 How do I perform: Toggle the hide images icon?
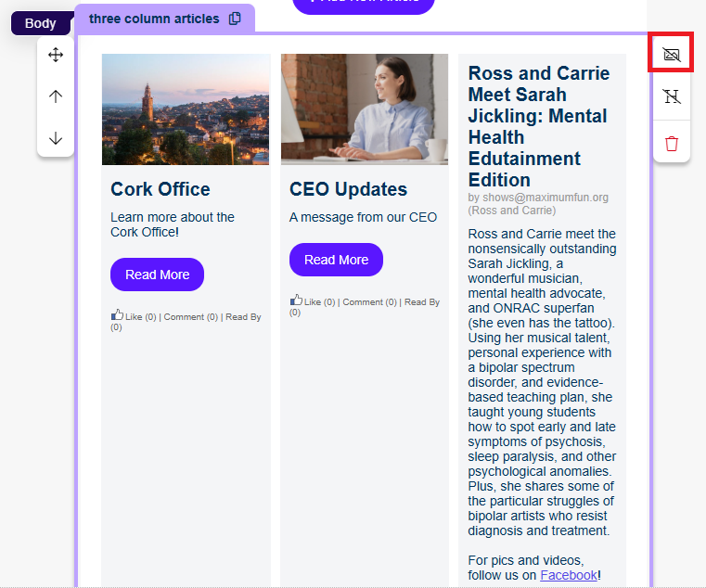672,55
